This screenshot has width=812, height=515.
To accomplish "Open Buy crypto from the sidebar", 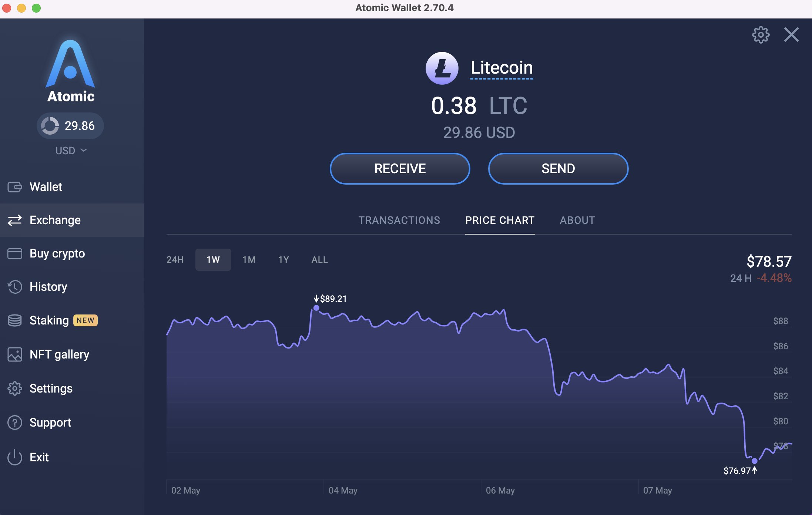I will pos(57,253).
